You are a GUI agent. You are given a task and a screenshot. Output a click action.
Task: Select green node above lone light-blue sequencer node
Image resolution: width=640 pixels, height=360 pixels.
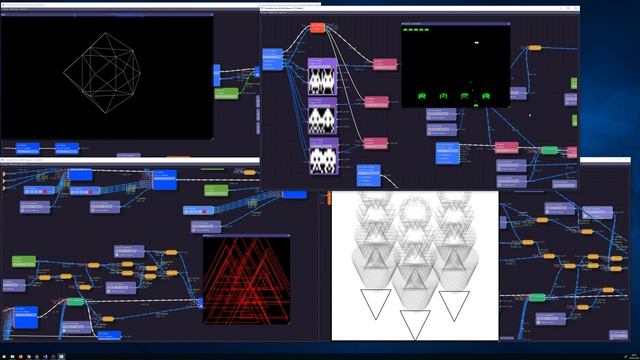click(216, 191)
